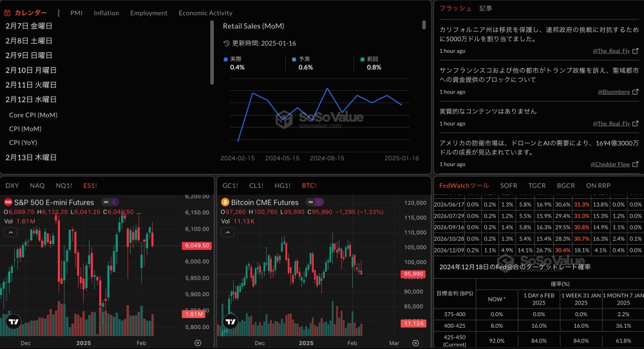
Task: Open the @The_Real_Fly link under California news
Action: (x=611, y=51)
